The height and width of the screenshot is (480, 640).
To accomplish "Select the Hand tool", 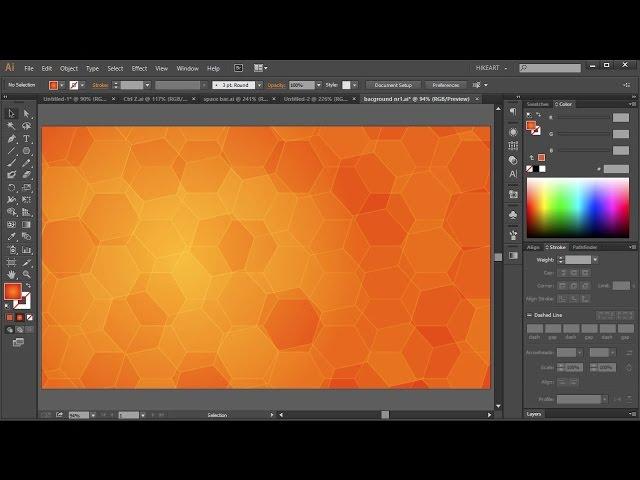I will (11, 274).
